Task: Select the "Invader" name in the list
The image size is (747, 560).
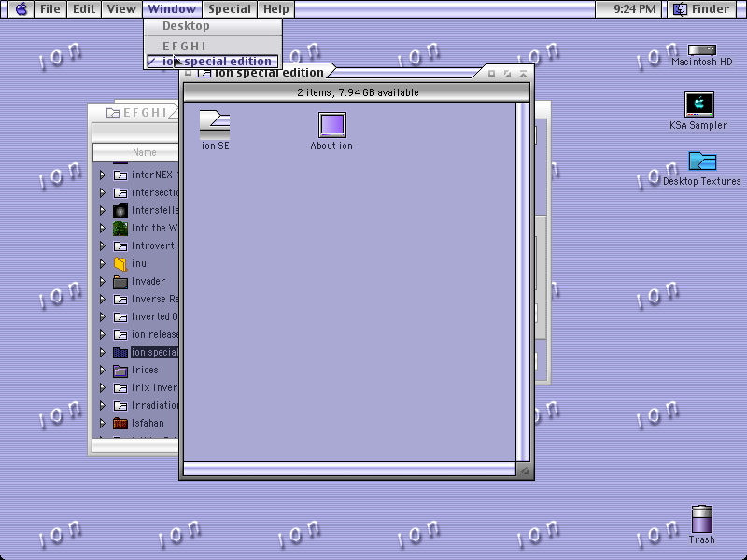Action: pos(148,282)
